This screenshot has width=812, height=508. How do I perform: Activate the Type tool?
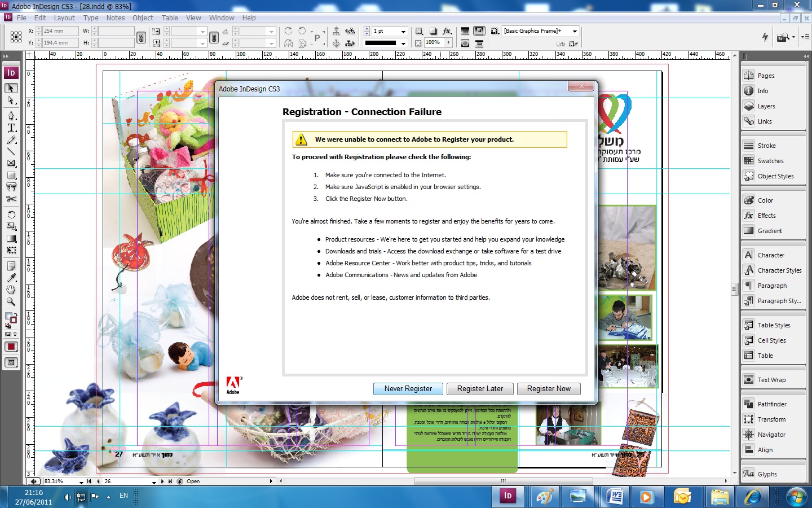click(11, 128)
